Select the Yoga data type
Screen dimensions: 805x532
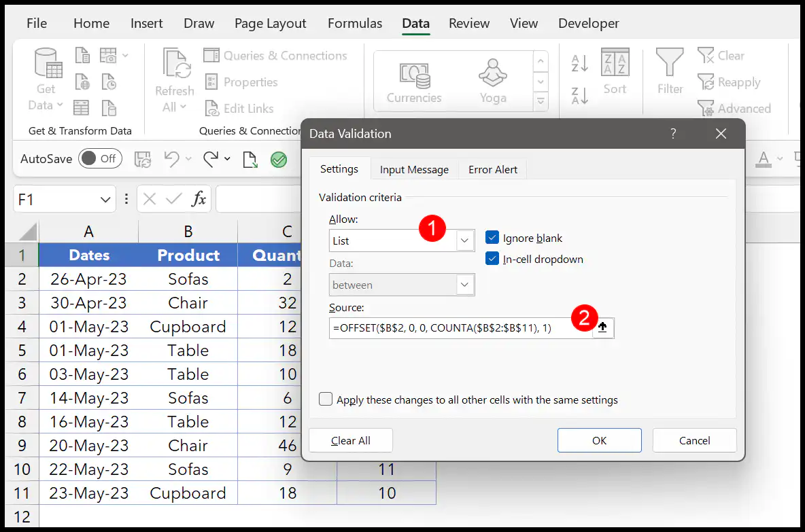coord(493,82)
